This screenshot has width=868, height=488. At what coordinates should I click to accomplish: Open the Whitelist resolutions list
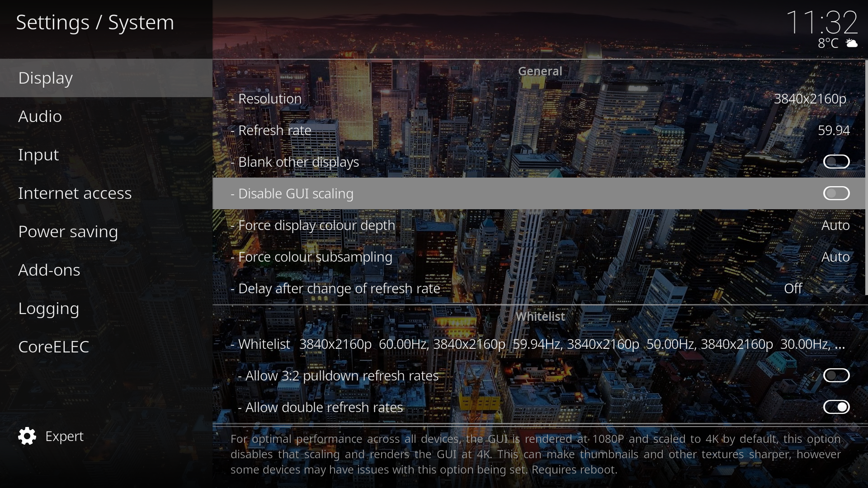point(539,344)
